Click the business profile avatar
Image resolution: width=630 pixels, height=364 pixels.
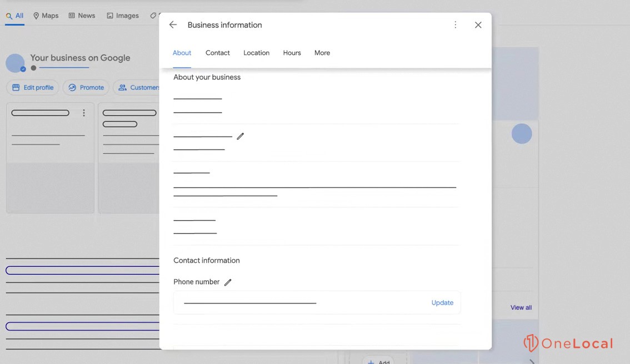(x=15, y=63)
